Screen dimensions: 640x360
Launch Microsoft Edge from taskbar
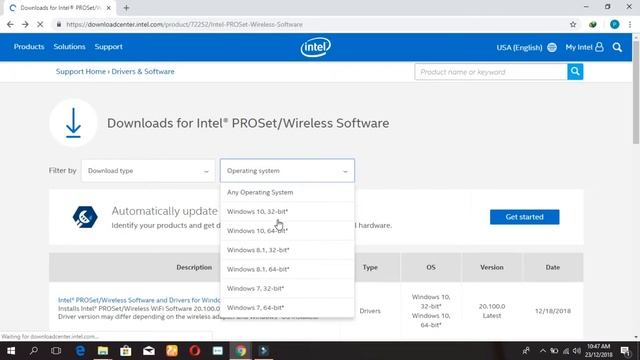pyautogui.click(x=80, y=351)
